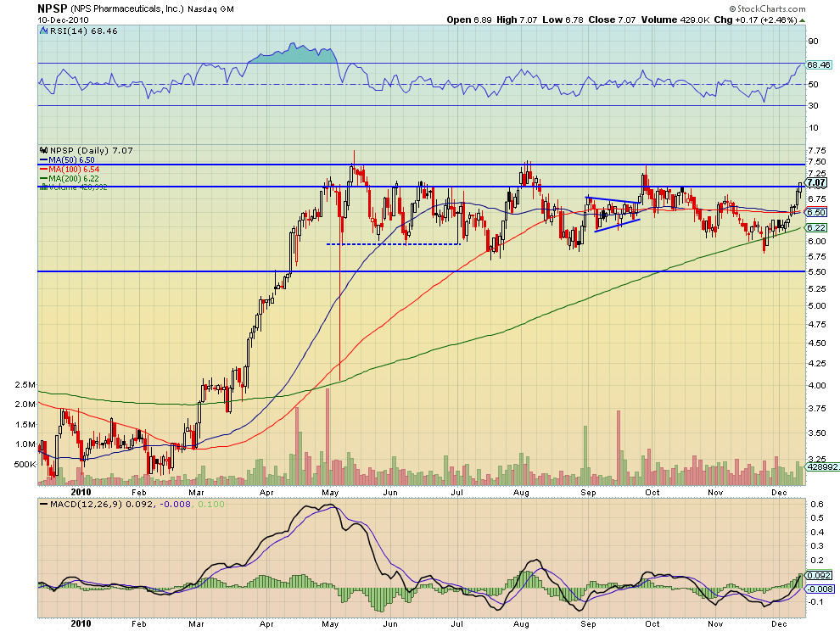Click the dashed blue support line near 6.00
The image size is (840, 631).
click(x=393, y=244)
